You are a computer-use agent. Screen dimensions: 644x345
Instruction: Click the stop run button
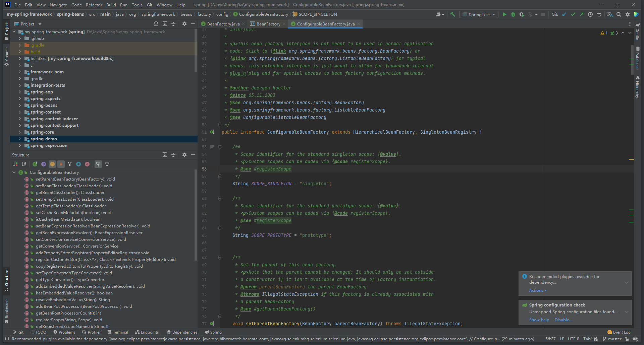click(x=544, y=14)
